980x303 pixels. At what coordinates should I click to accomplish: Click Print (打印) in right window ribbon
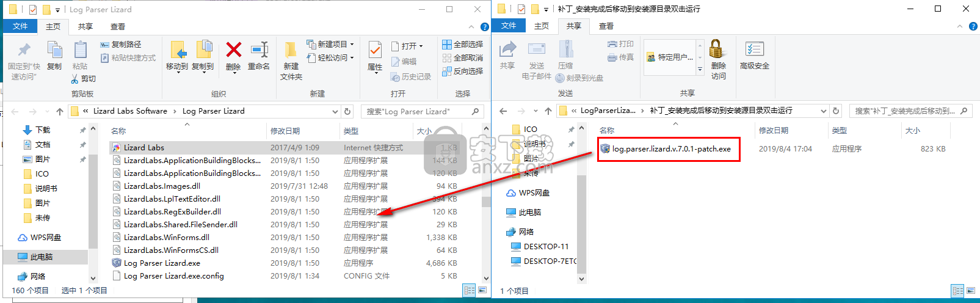coord(620,44)
